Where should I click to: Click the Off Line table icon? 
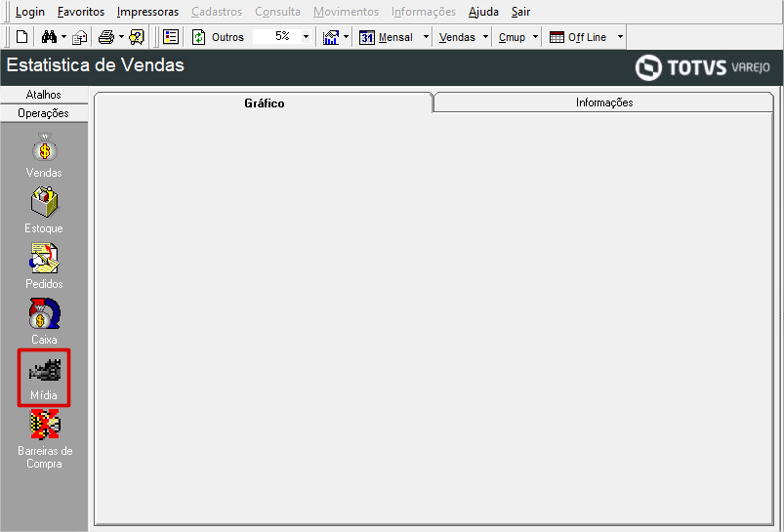[x=557, y=37]
